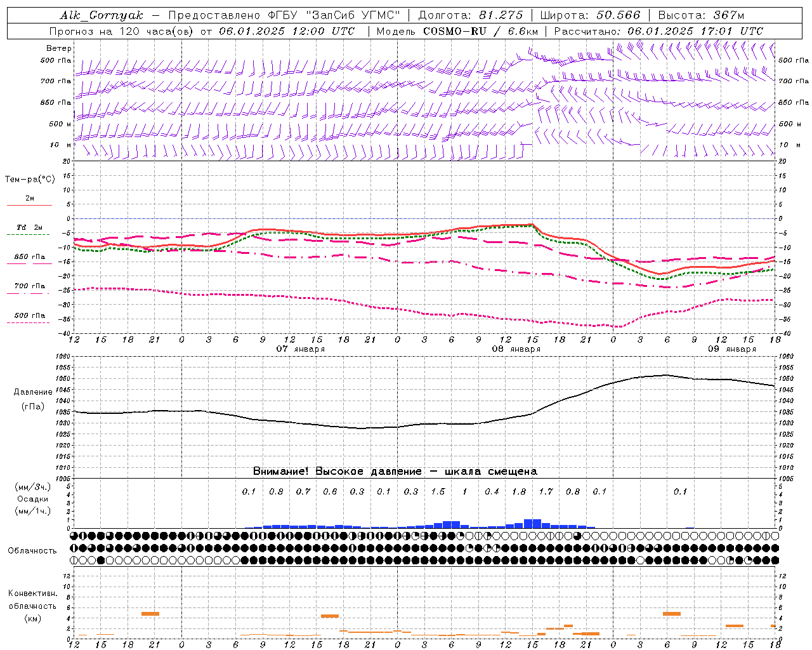Click the 0.6 precipitation value

[330, 491]
